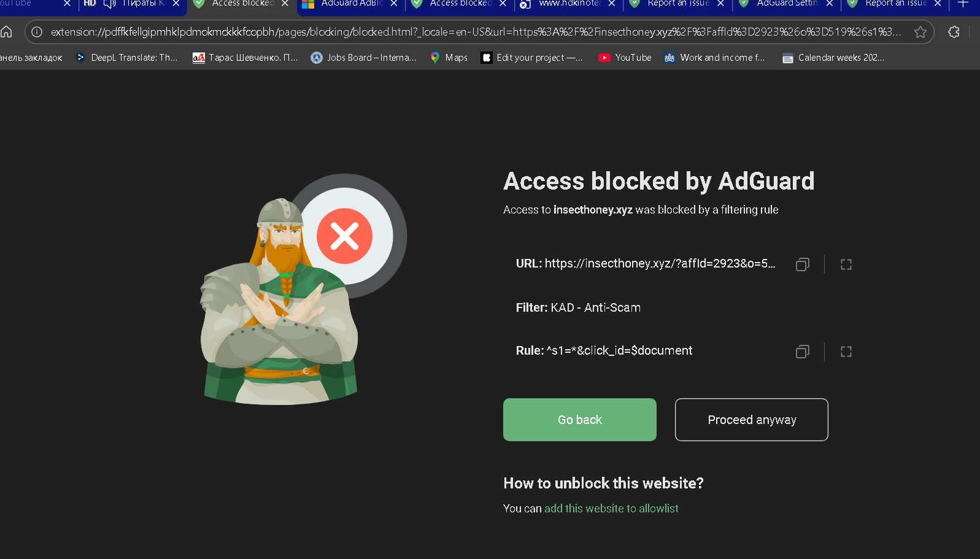Switch to the AdGuard AdBlocker tab
This screenshot has width=980, height=559.
347,3
